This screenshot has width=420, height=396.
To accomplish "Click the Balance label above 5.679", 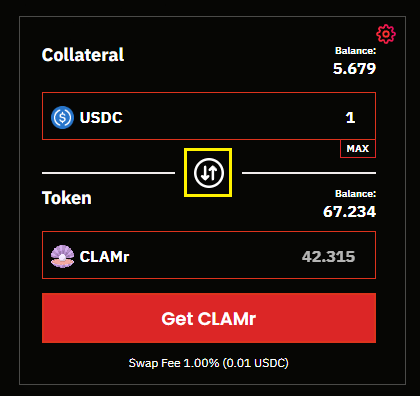I will (x=355, y=51).
